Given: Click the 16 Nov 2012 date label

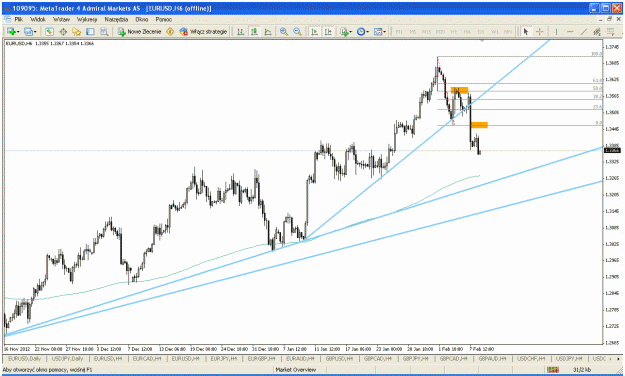Looking at the screenshot, I should point(16,349).
